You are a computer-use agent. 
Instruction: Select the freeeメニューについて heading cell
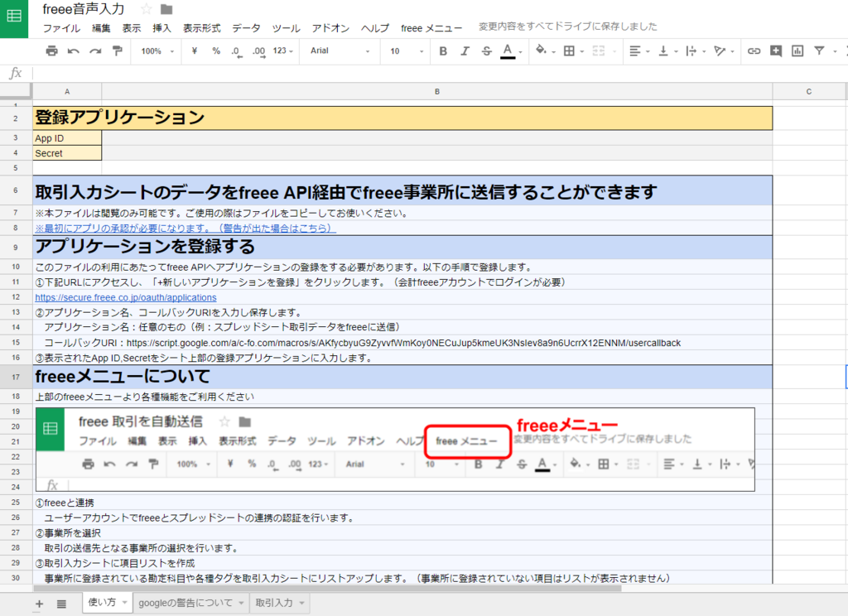(x=402, y=377)
